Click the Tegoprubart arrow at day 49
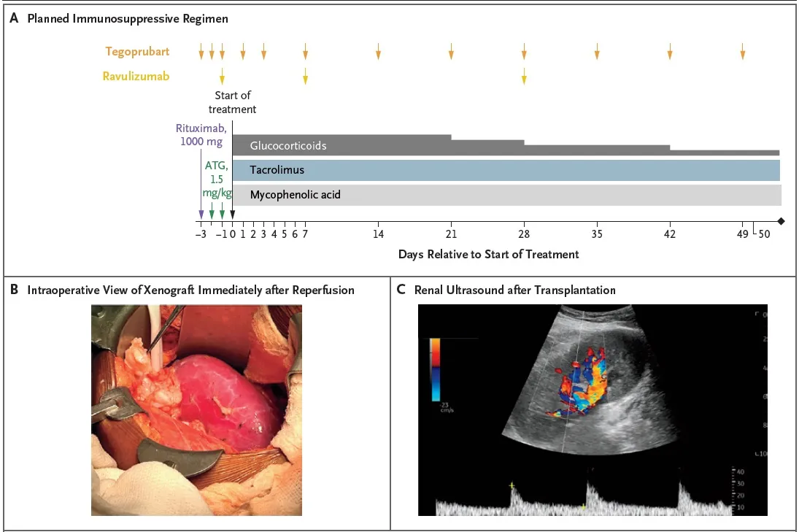 coord(743,51)
